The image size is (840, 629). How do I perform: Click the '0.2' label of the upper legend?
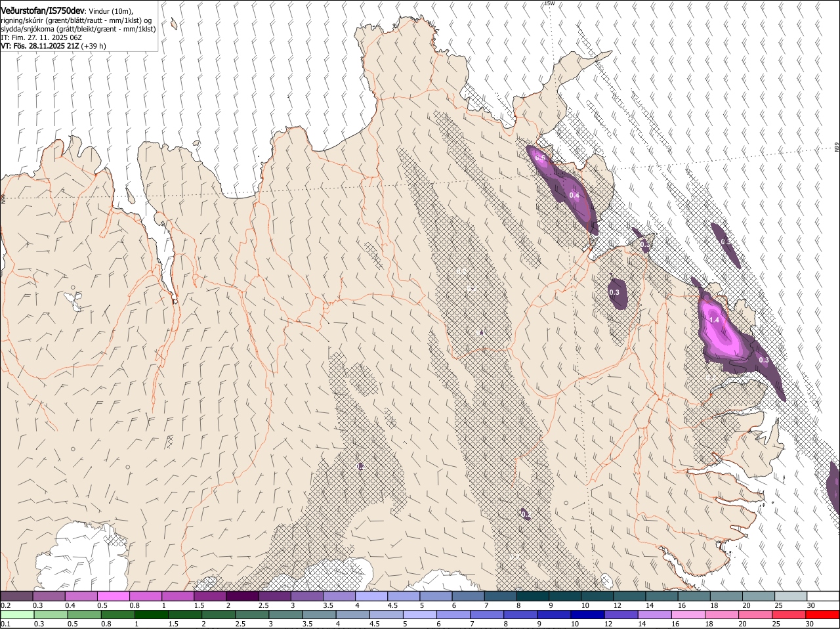(x=5, y=605)
